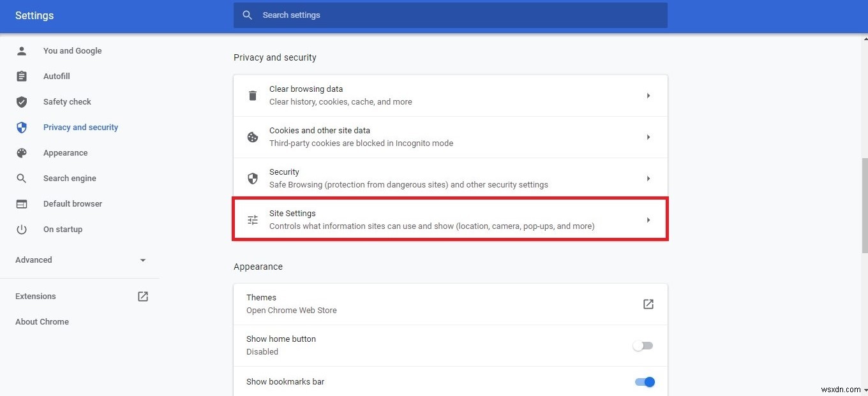The width and height of the screenshot is (868, 396).
Task: Click the cookie icon next to site data
Action: coord(253,136)
